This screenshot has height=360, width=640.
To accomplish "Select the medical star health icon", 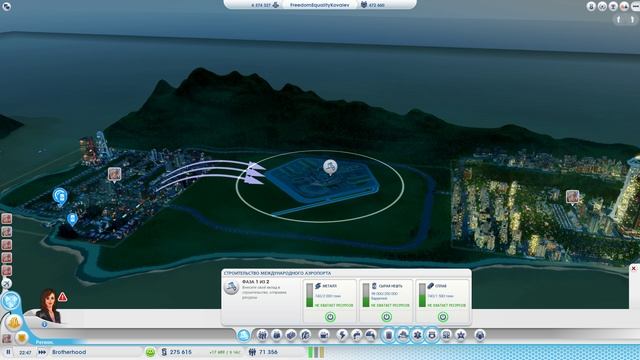I will (417, 335).
